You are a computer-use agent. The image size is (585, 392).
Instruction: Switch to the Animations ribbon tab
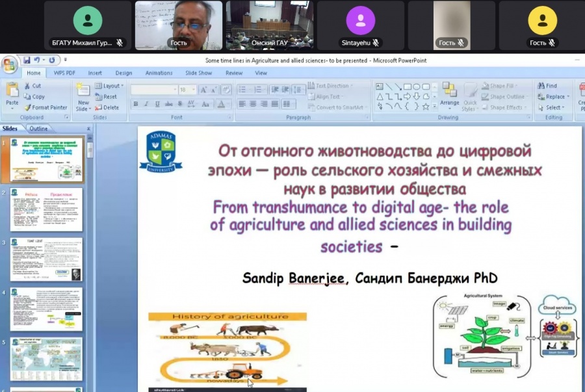tap(159, 73)
